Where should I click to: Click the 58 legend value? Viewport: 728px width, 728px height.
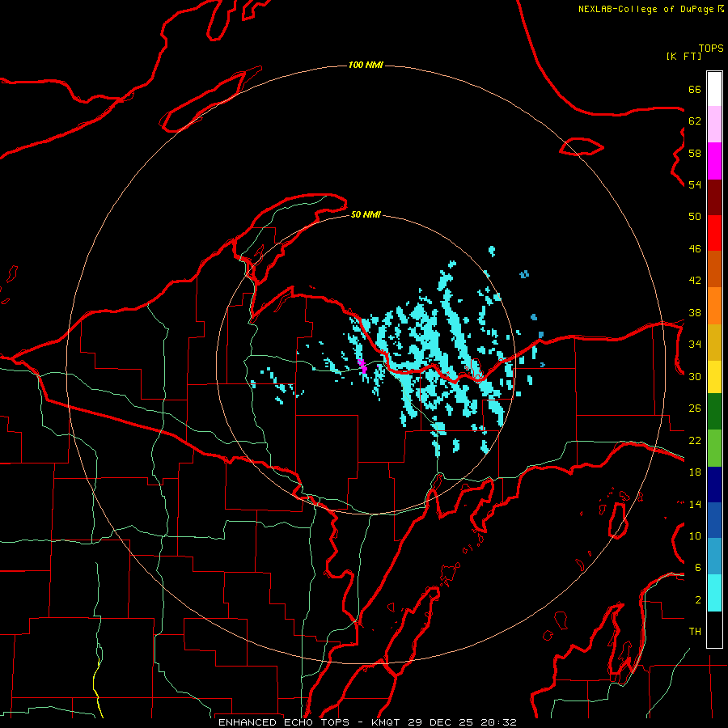695,153
